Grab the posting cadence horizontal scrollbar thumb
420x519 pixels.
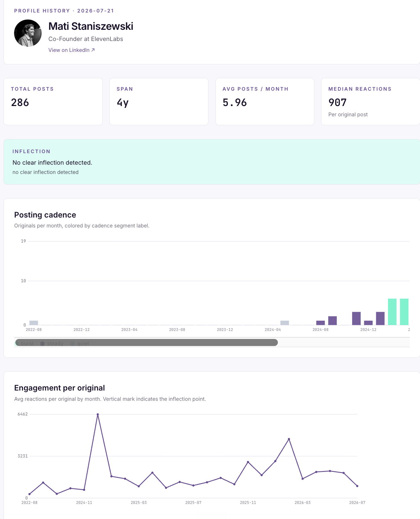click(146, 342)
